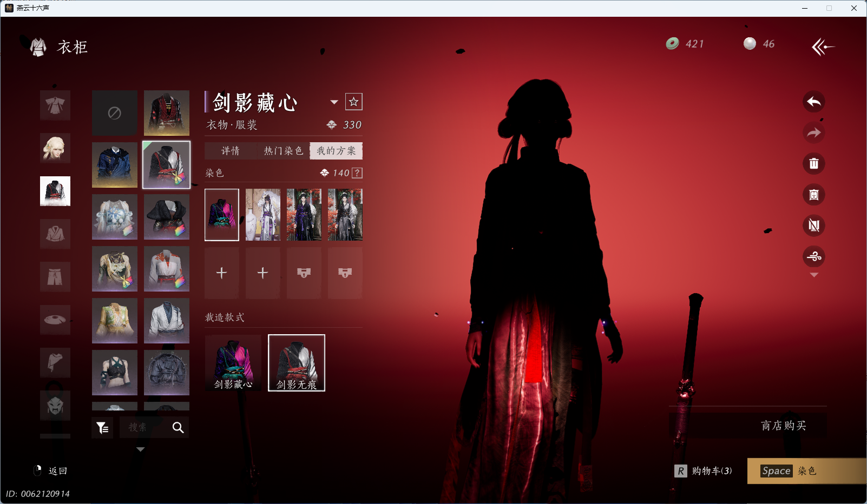The image size is (867, 504).
Task: Click the wind effect icon
Action: click(x=814, y=257)
